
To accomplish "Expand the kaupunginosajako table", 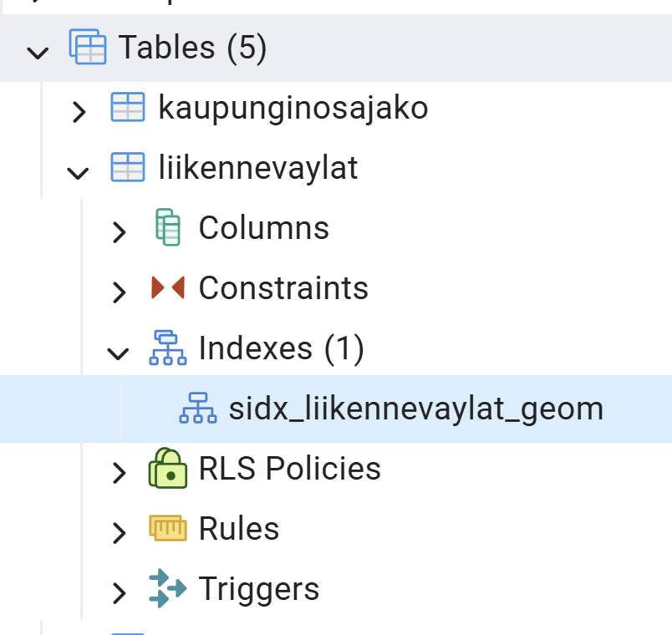I will (79, 111).
